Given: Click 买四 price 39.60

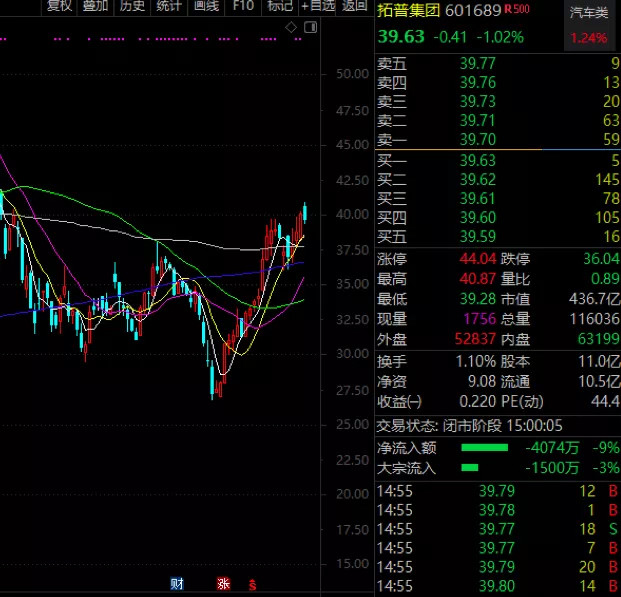Looking at the screenshot, I should 478,218.
